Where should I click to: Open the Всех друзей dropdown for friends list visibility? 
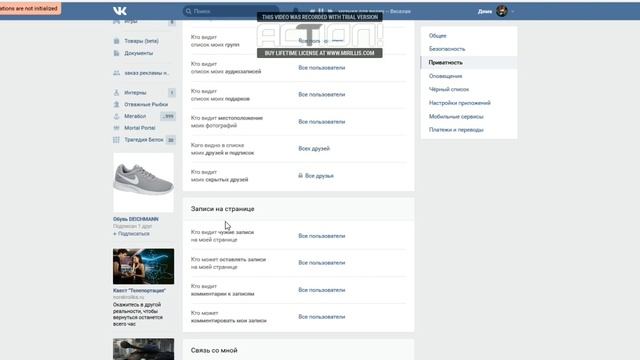click(314, 149)
